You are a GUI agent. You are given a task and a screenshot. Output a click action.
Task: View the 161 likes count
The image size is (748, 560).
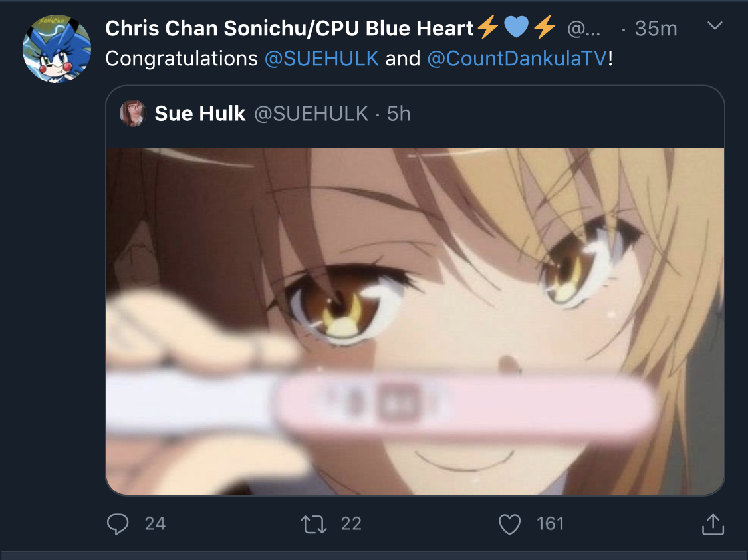pyautogui.click(x=550, y=523)
